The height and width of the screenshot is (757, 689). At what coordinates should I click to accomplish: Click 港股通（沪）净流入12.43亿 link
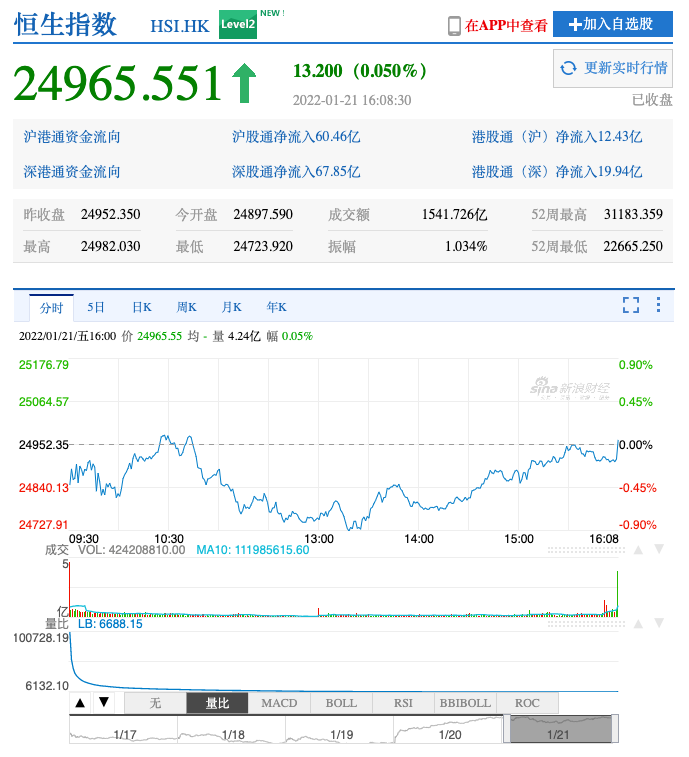click(557, 137)
